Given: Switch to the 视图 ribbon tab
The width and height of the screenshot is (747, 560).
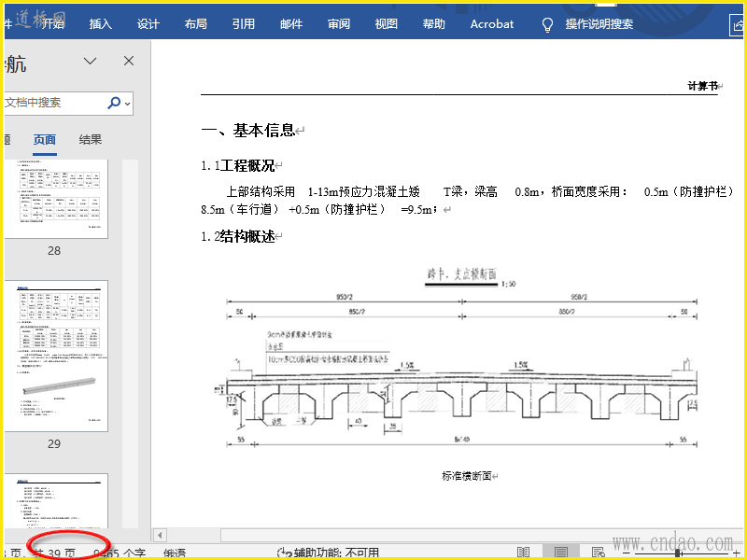Looking at the screenshot, I should (387, 24).
